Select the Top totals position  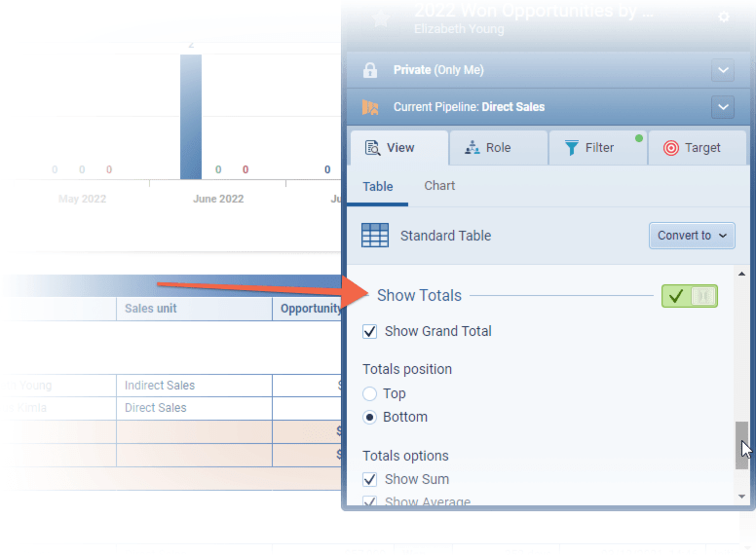370,393
